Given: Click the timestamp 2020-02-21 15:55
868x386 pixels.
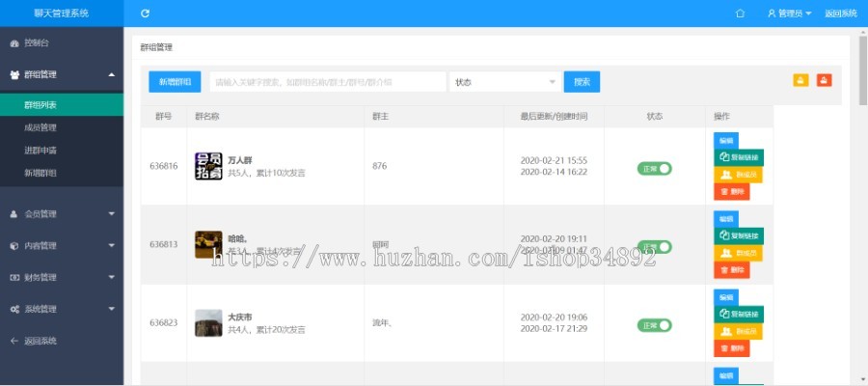Looking at the screenshot, I should tap(554, 160).
